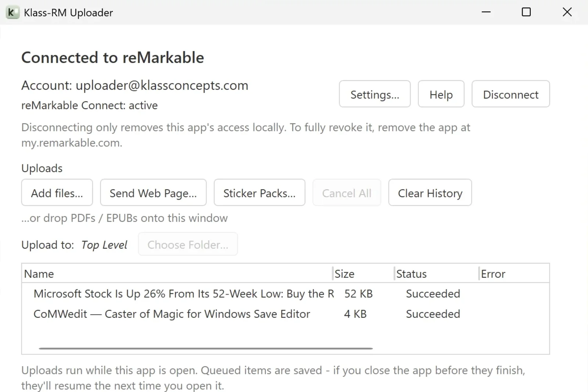Image resolution: width=588 pixels, height=392 pixels.
Task: Sort by Size column header
Action: (x=363, y=274)
